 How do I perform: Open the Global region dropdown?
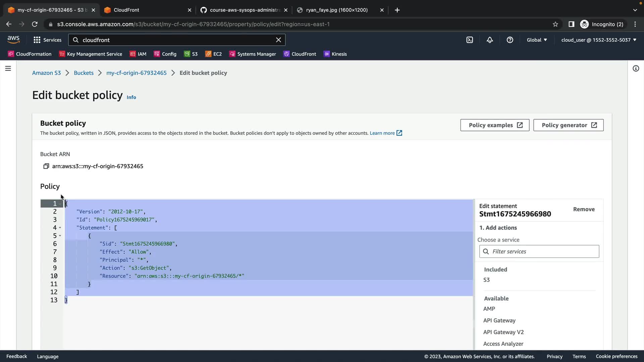tap(537, 40)
